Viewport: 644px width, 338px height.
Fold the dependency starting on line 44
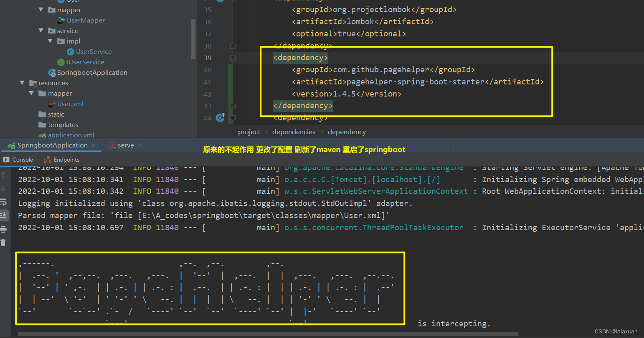pos(233,118)
